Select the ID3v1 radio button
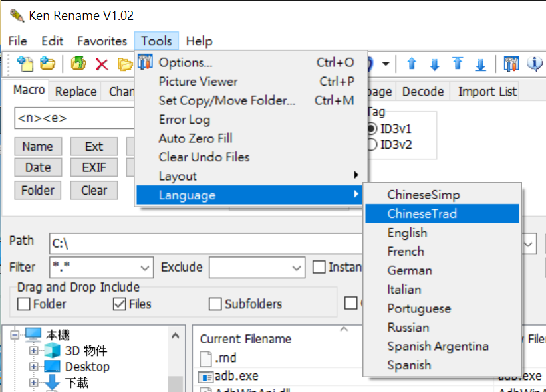Image resolution: width=546 pixels, height=392 pixels. pyautogui.click(x=371, y=129)
